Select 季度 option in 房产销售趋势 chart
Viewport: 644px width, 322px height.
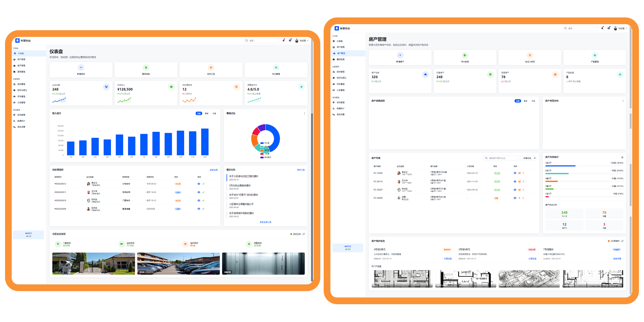(x=526, y=101)
